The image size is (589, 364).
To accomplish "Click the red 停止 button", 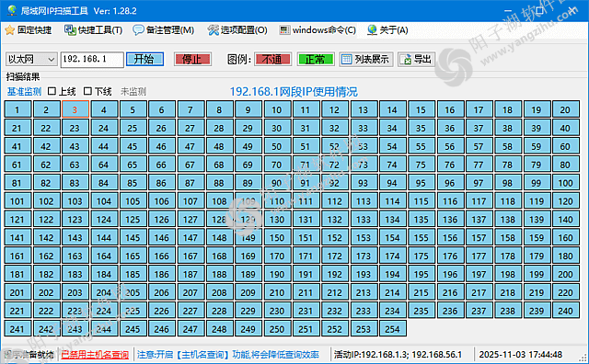I will [192, 60].
